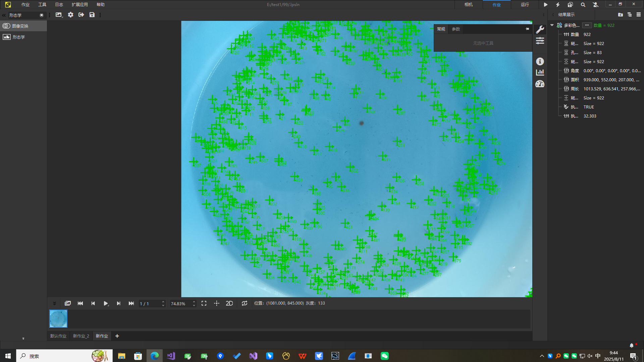Expand the double-chevron below the image viewer
Screen dimensions: 644x362
tap(54, 303)
